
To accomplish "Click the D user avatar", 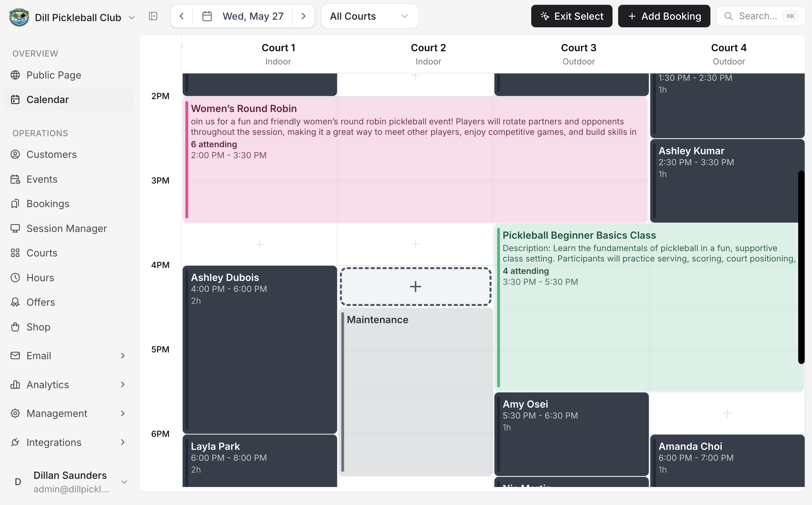I will coord(18,482).
